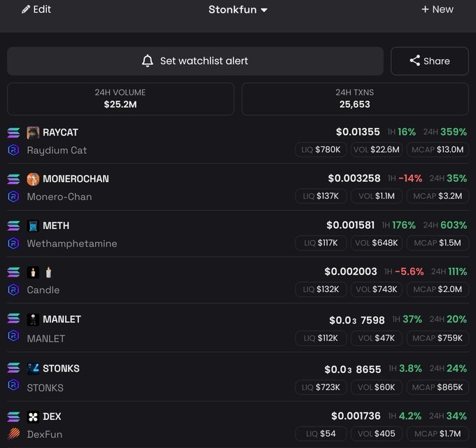Open the DEX token avatar
476x448 pixels.
[x=33, y=417]
